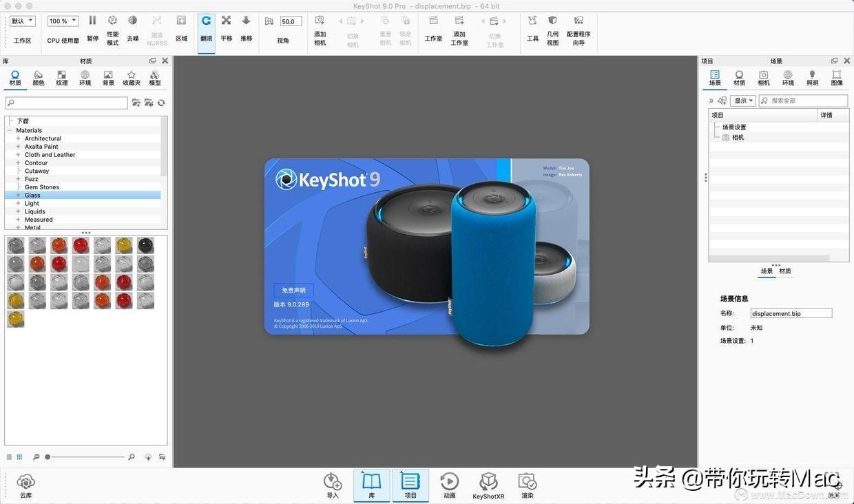Expand the Contour folder

19,163
